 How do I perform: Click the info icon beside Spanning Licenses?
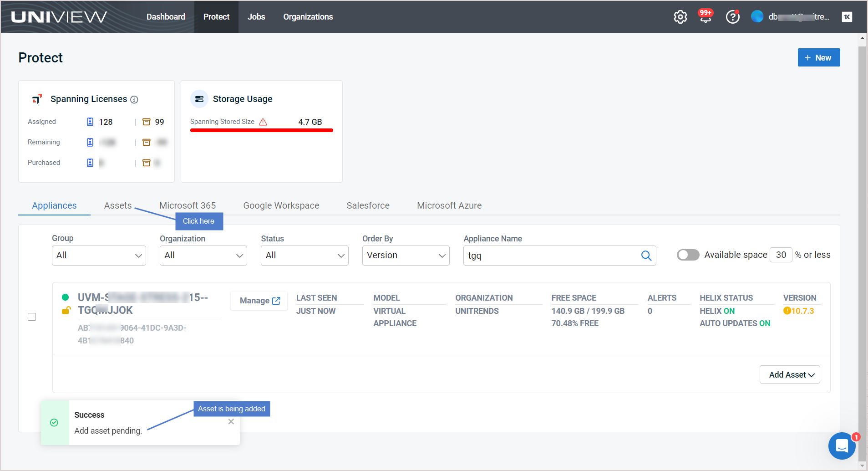click(134, 99)
